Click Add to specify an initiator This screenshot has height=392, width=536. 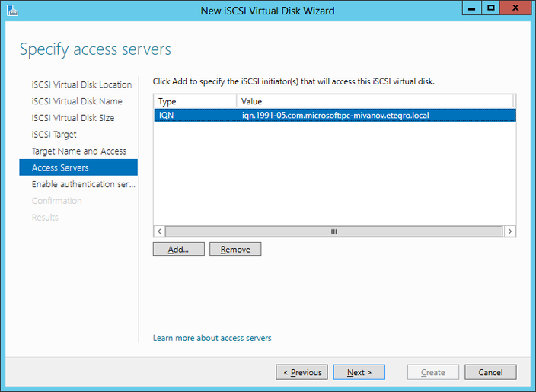pos(178,250)
